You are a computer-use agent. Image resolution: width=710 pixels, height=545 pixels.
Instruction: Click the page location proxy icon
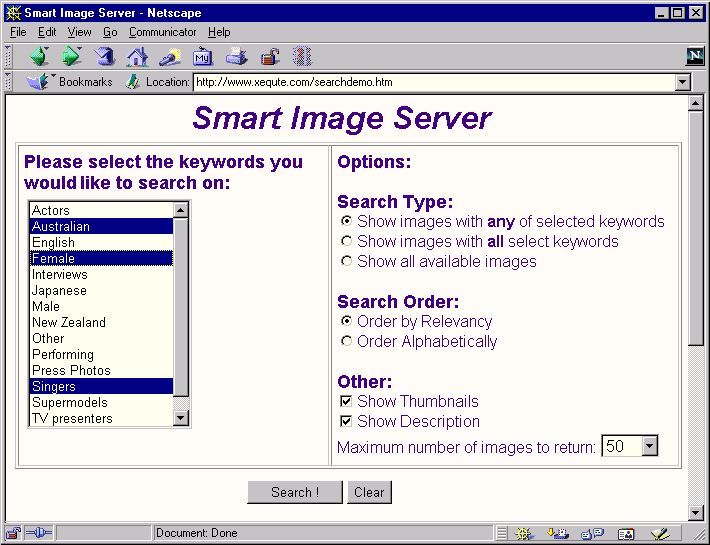(132, 82)
